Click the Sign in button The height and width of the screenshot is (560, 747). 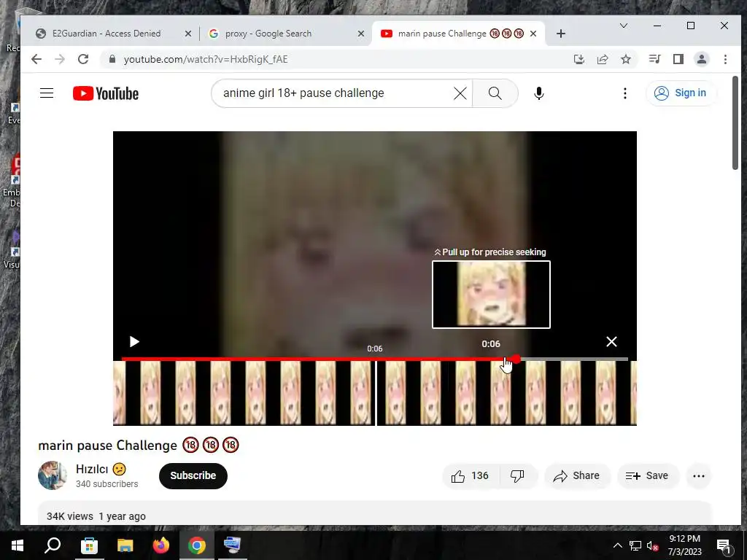click(x=681, y=93)
